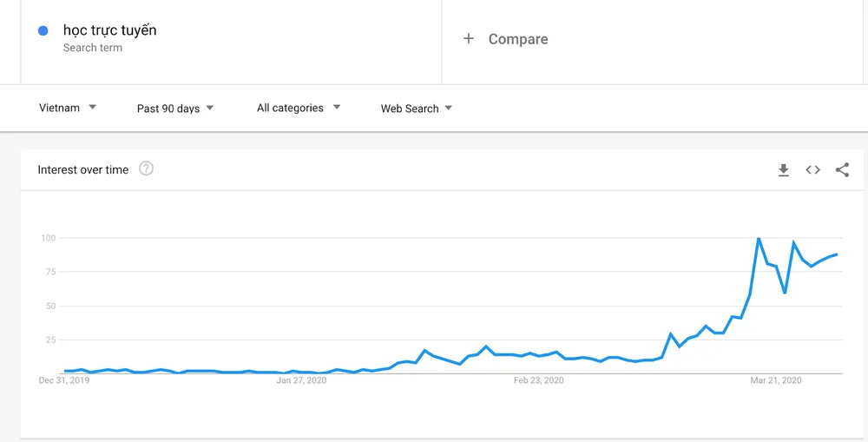The height and width of the screenshot is (442, 868).
Task: Click the Feb 23, 2020 axis label
Action: pyautogui.click(x=538, y=380)
